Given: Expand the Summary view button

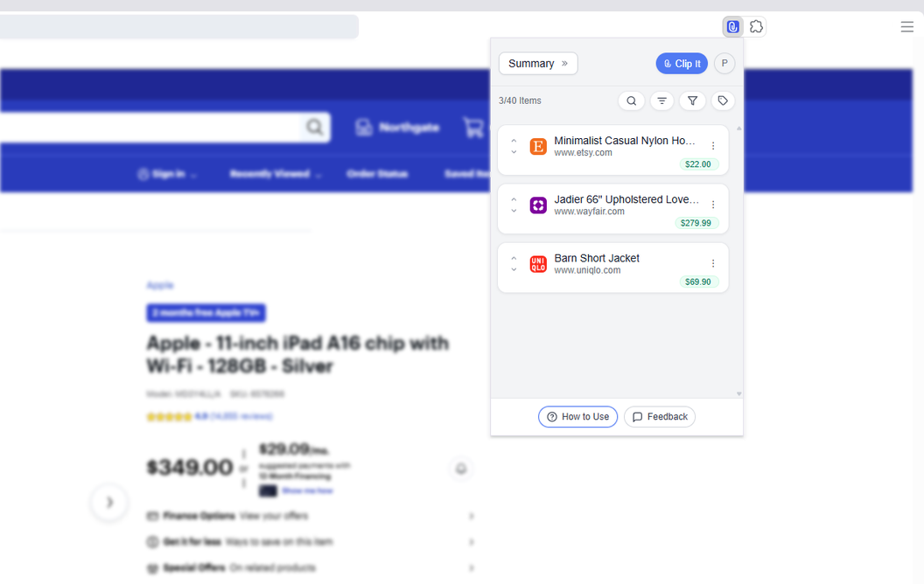Looking at the screenshot, I should coord(538,64).
